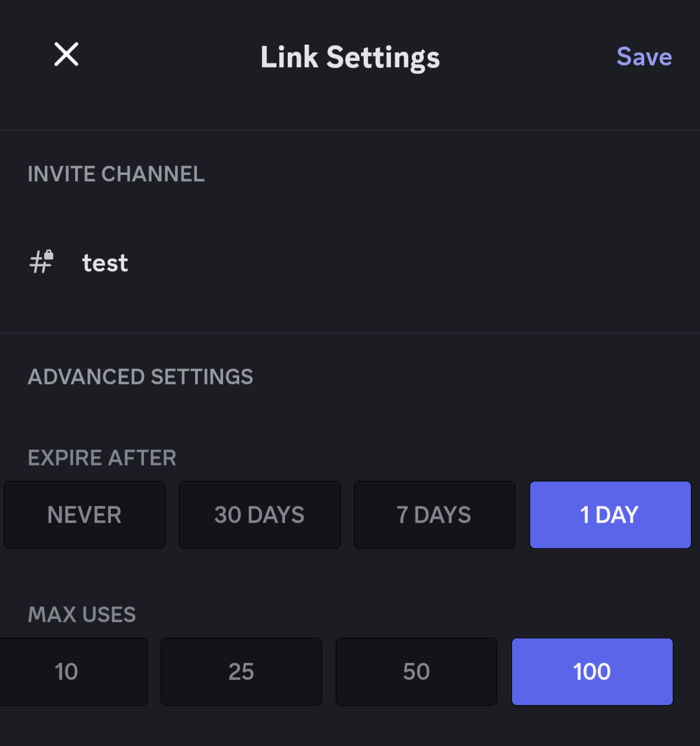The width and height of the screenshot is (700, 746).
Task: Close the Link Settings dialog with X
Action: 66,54
